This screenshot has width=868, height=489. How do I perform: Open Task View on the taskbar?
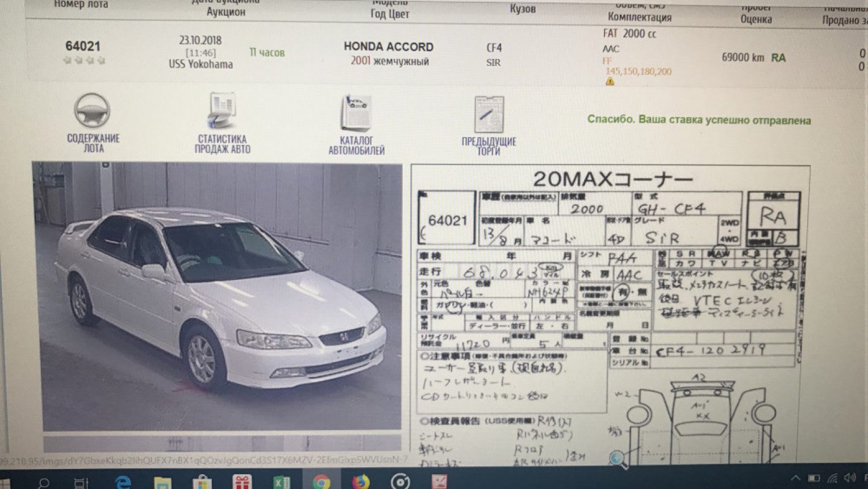[82, 483]
